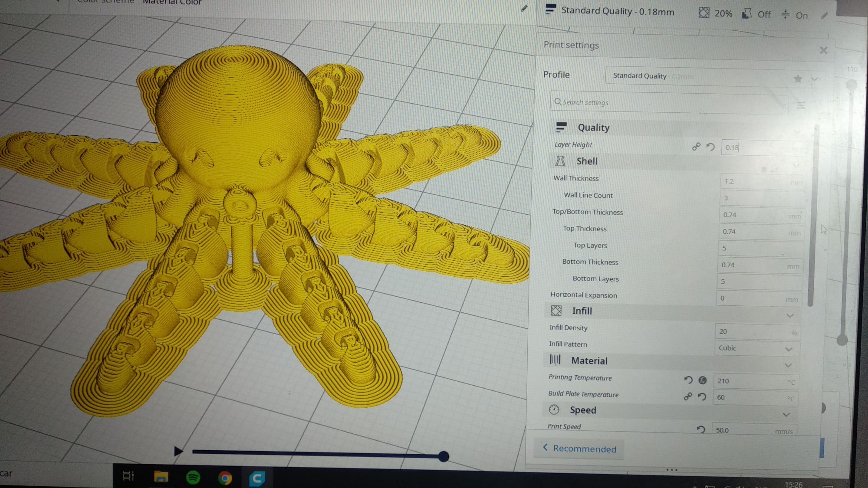
Task: Click the simulation progress slider handle
Action: click(443, 456)
